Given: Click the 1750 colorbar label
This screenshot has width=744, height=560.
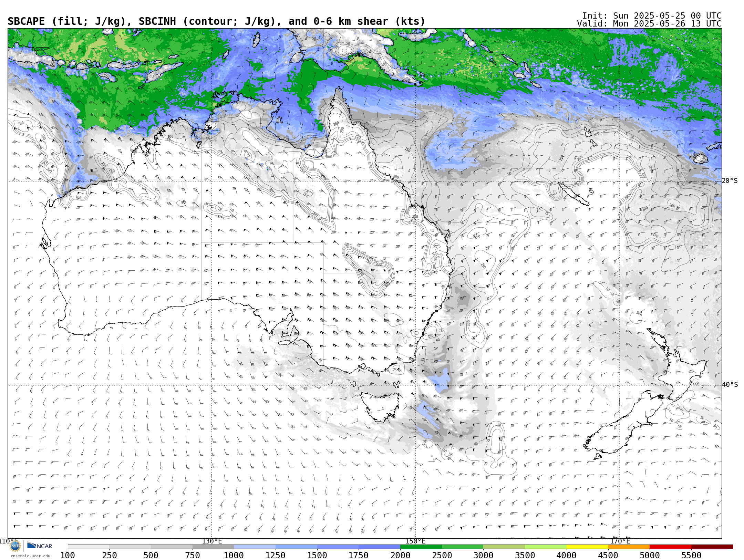Looking at the screenshot, I should pos(359,555).
